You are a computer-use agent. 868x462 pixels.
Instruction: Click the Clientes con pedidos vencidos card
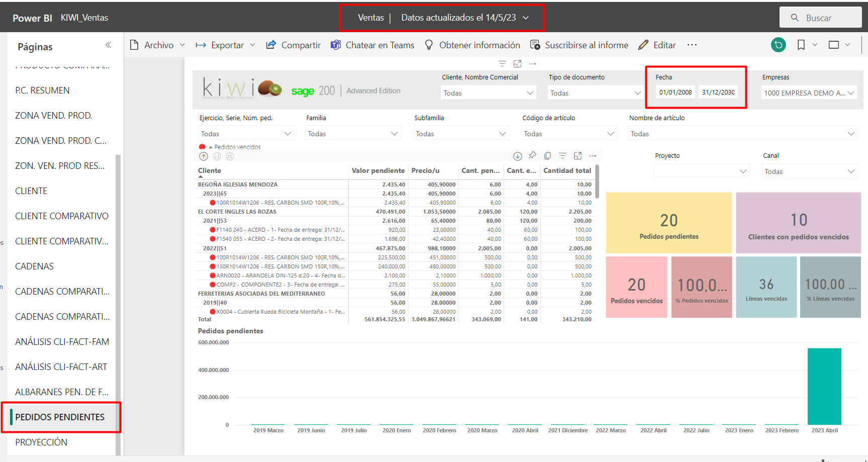tap(798, 223)
